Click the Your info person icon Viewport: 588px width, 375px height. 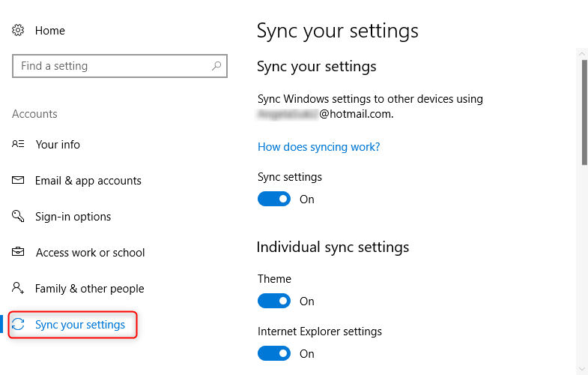click(18, 144)
